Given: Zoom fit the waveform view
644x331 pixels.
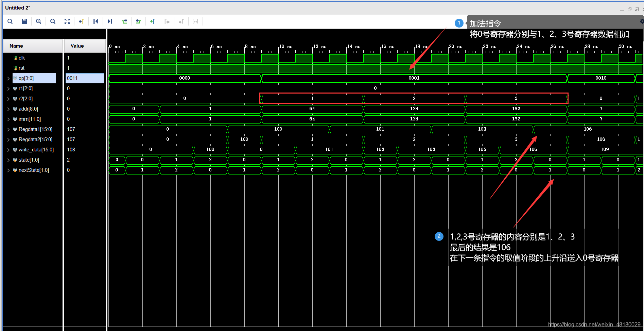Looking at the screenshot, I should click(x=67, y=21).
